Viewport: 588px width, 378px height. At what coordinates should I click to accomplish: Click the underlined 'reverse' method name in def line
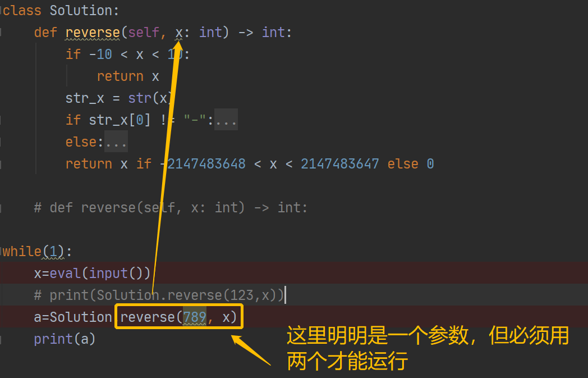93,33
